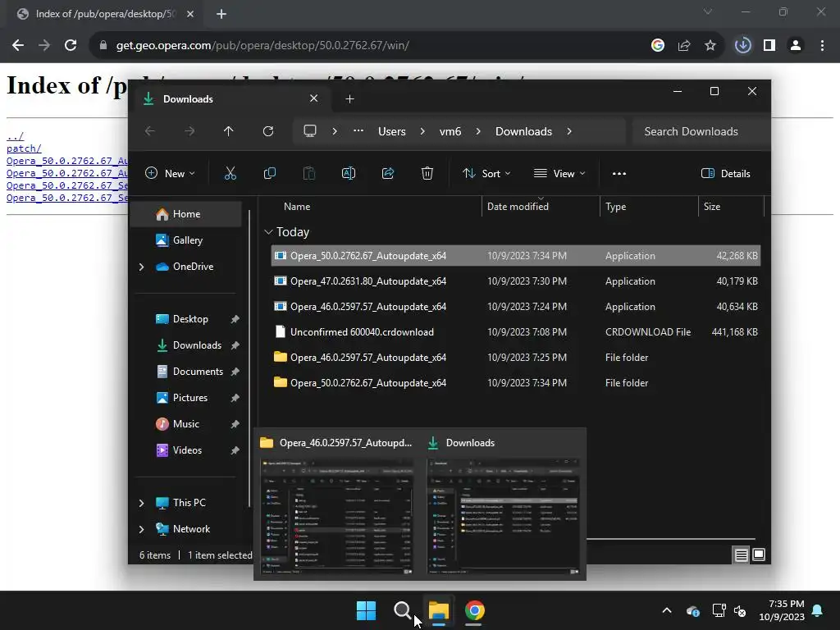Click the Explorer forward navigation arrow
Image resolution: width=840 pixels, height=630 pixels.
click(189, 131)
